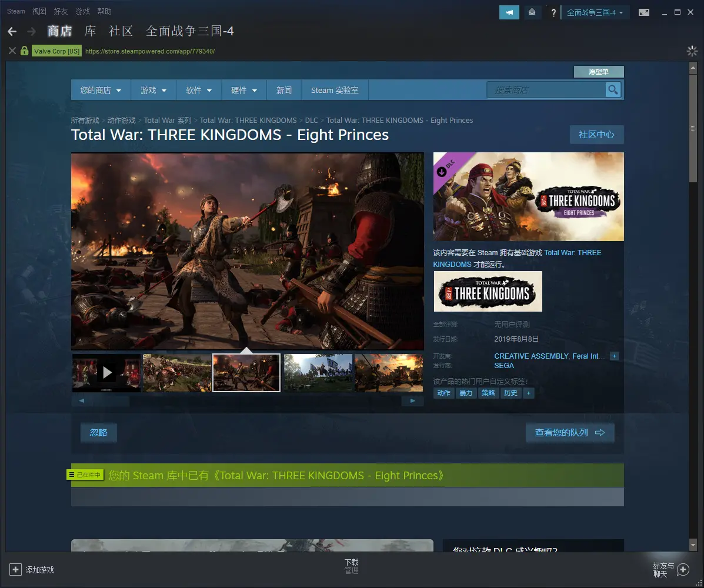Screen dimensions: 704x588
Task: Click the 社区中心 button
Action: pyautogui.click(x=596, y=135)
